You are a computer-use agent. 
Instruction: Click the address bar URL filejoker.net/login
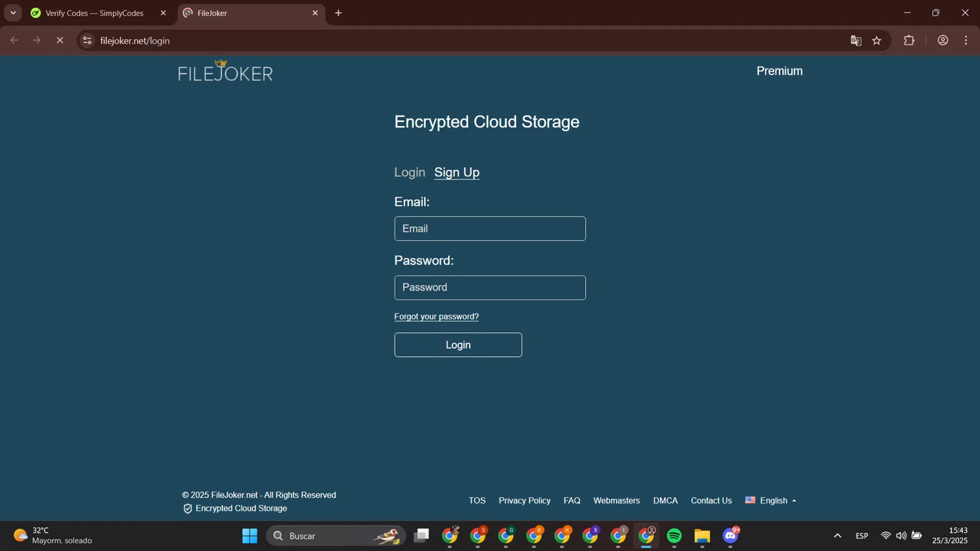[135, 40]
